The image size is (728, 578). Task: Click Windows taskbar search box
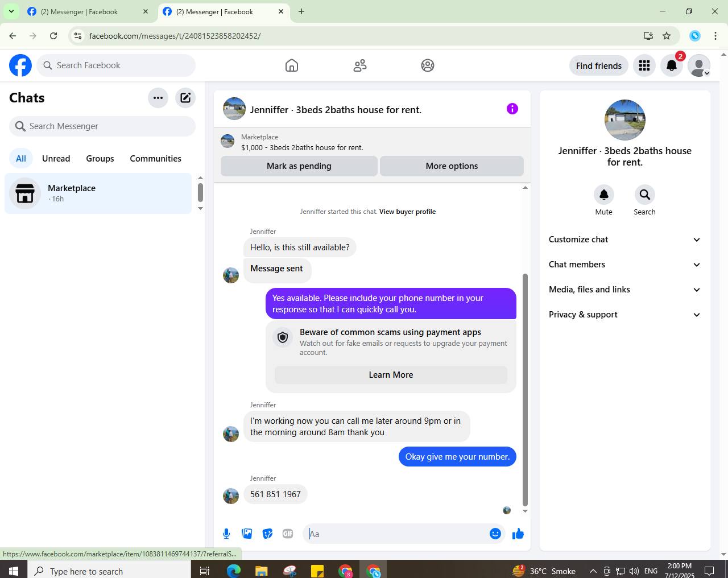pos(109,571)
